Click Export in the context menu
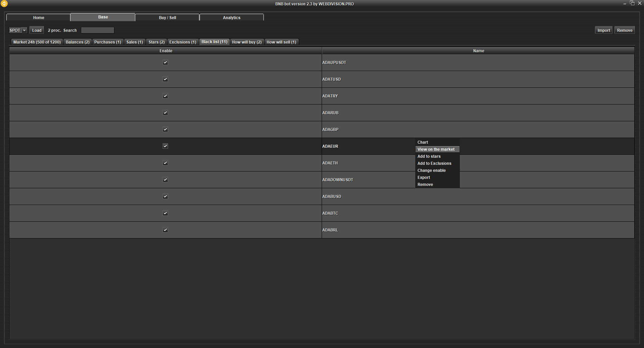This screenshot has width=644, height=348. point(424,178)
